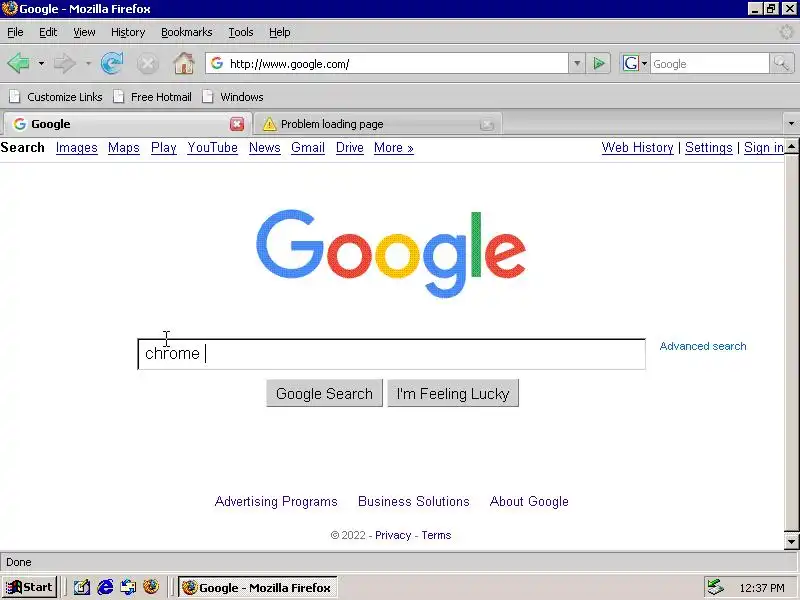Click Google - Mozilla Firefox taskbar button
The width and height of the screenshot is (800, 600).
pyautogui.click(x=258, y=588)
